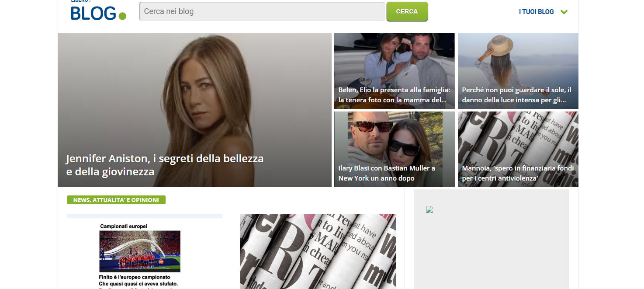Image resolution: width=644 pixels, height=289 pixels.
Task: Click text 'Finito è l'europeo campionato'
Action: (135, 277)
